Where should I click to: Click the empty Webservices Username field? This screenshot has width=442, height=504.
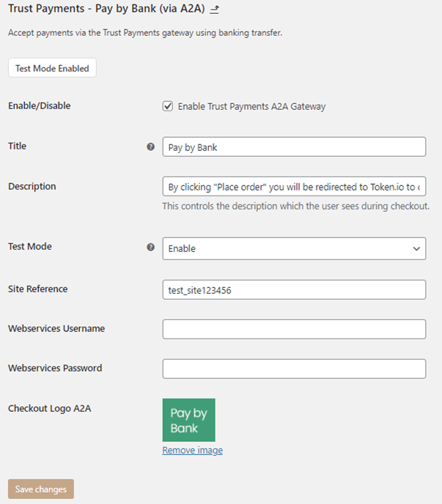point(294,329)
